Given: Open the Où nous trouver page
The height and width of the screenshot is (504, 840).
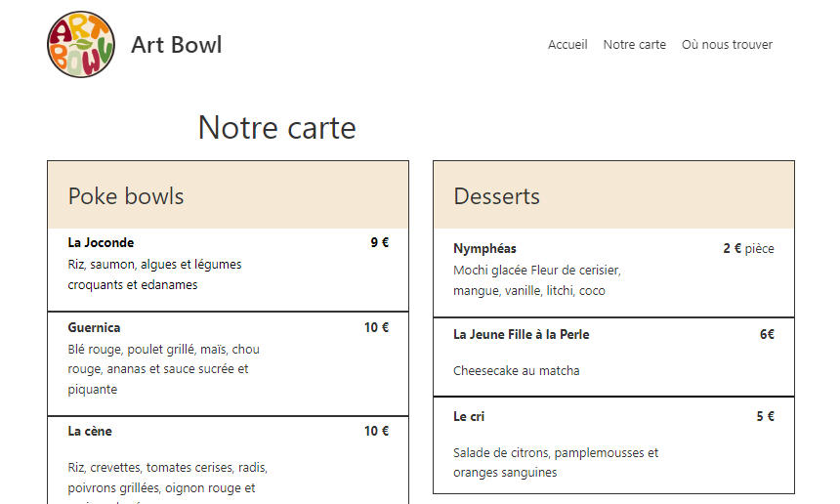Looking at the screenshot, I should point(727,45).
